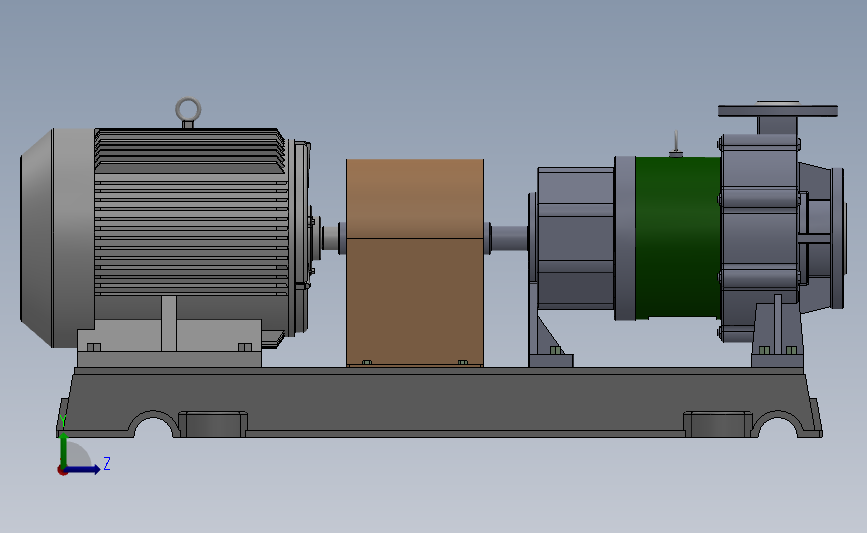Select the lifting eye bolt on the motor

tap(188, 112)
